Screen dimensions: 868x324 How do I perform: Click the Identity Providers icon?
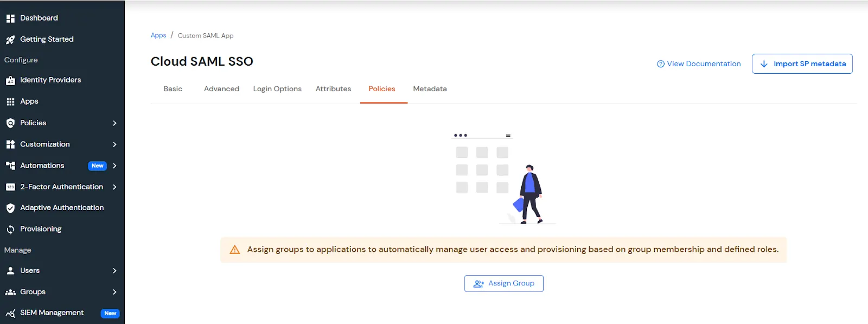pos(10,80)
